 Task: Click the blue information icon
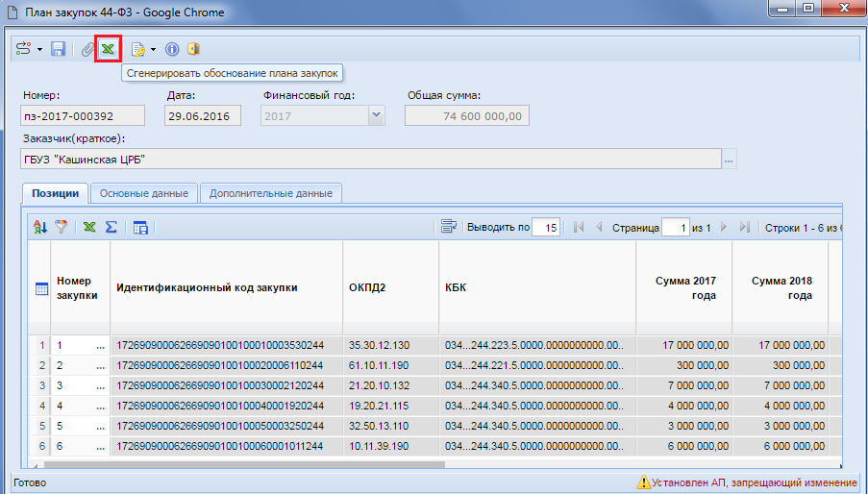[172, 49]
